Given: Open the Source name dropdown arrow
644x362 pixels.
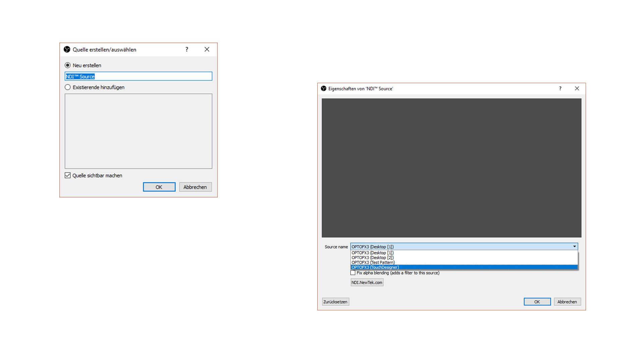Looking at the screenshot, I should coord(574,247).
